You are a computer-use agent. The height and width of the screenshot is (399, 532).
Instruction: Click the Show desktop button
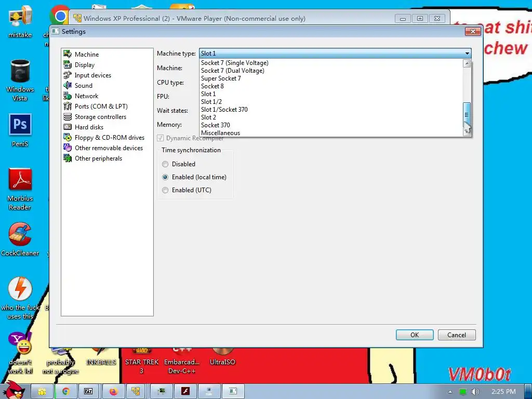point(528,392)
